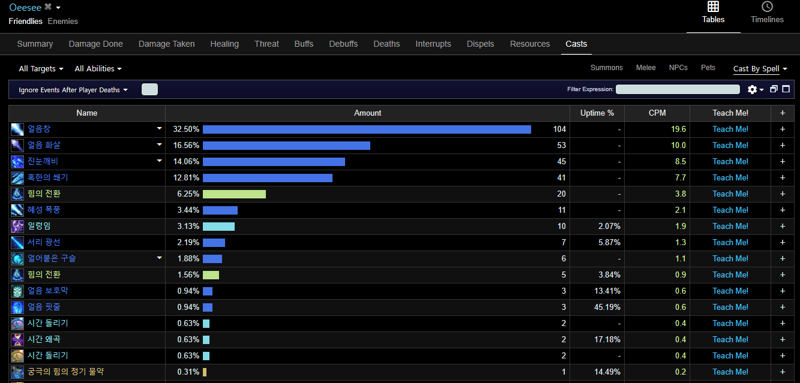Screen dimensions: 800x383
Task: Switch to the Friendlies view
Action: click(26, 21)
